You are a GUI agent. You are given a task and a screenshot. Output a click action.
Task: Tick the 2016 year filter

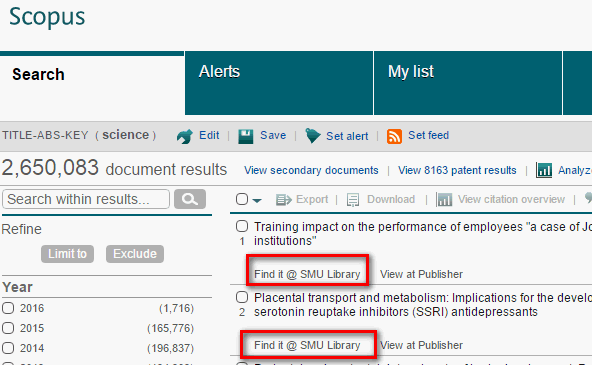coord(8,308)
